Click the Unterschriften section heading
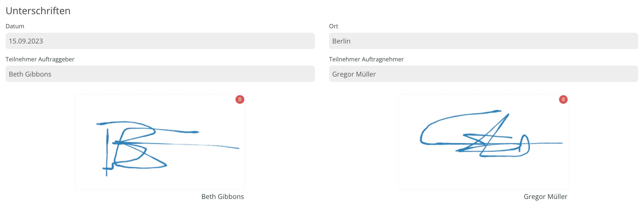Viewport: 644px width, 208px height. tap(38, 11)
